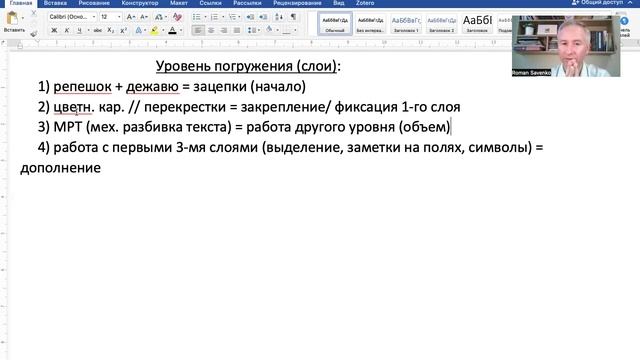Click the webcam video thumbnail
Image resolution: width=640 pixels, height=360 pixels.
[x=566, y=46]
